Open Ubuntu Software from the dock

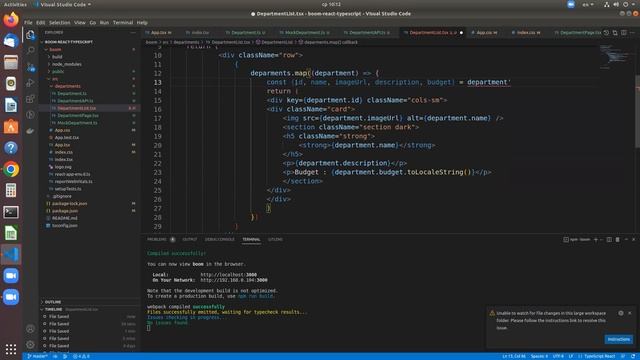11,127
